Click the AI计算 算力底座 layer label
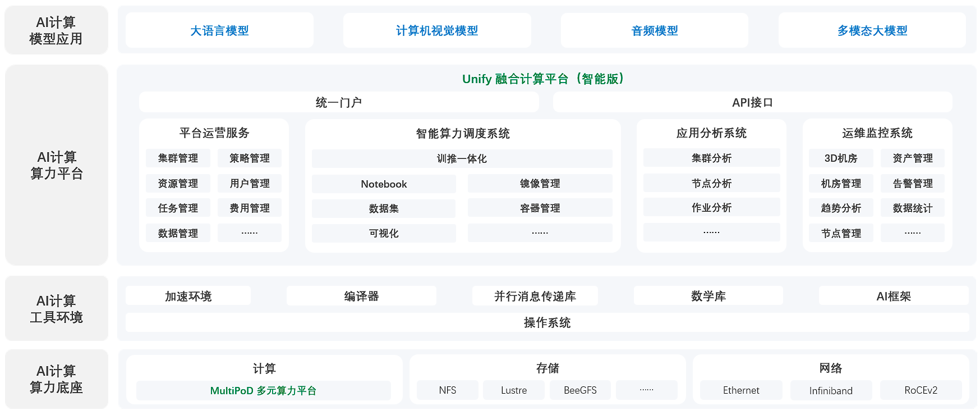Screen dimensions: 980x415 pos(56,379)
